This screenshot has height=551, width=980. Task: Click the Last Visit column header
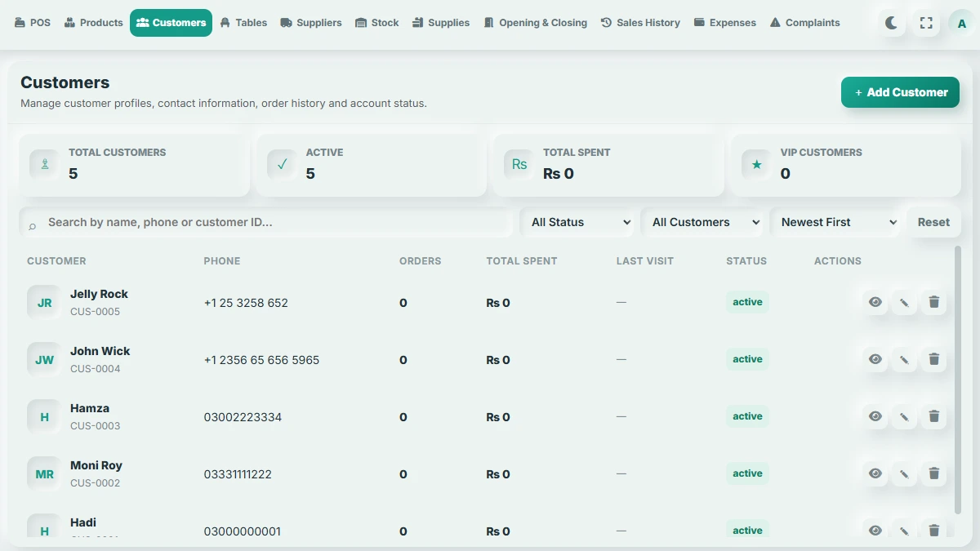[645, 261]
